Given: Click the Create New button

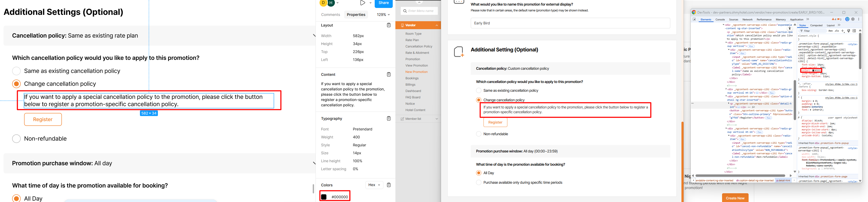Looking at the screenshot, I should tap(735, 198).
